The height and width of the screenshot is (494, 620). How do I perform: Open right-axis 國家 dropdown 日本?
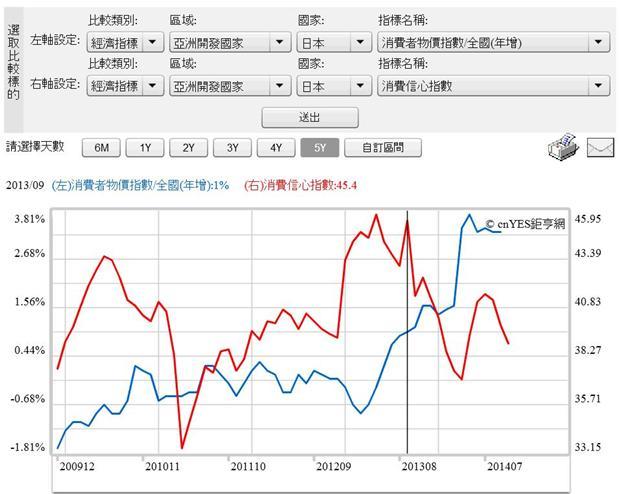click(x=334, y=86)
